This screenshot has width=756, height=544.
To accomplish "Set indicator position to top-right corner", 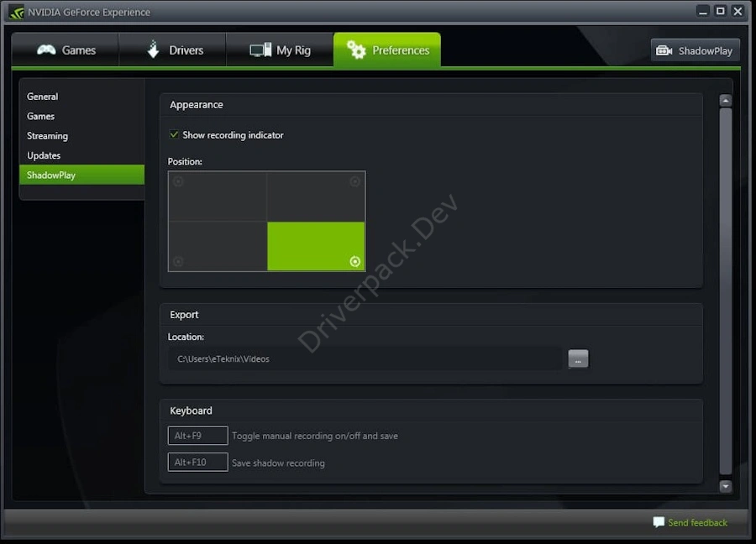I will (316, 196).
